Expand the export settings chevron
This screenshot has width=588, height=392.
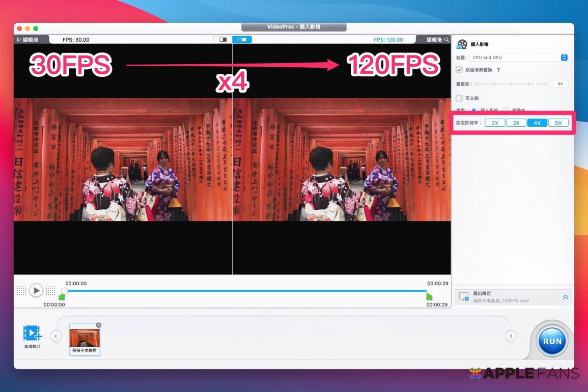tap(565, 297)
